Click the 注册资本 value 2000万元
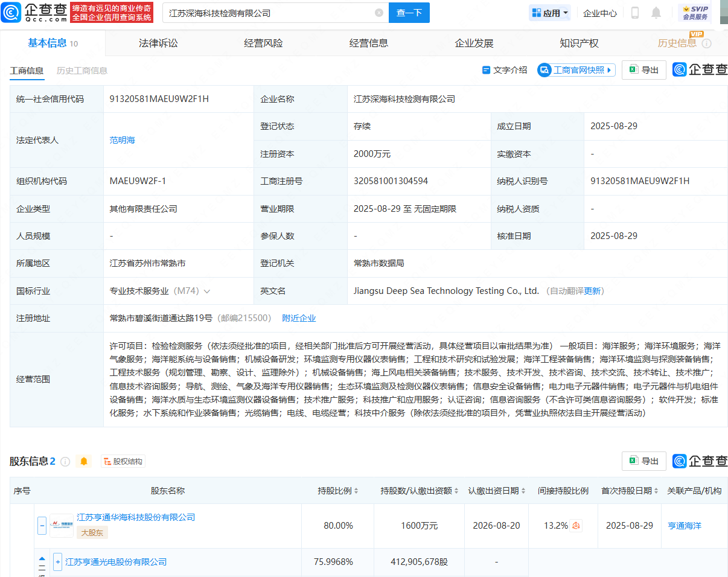728x577 pixels. click(x=372, y=154)
